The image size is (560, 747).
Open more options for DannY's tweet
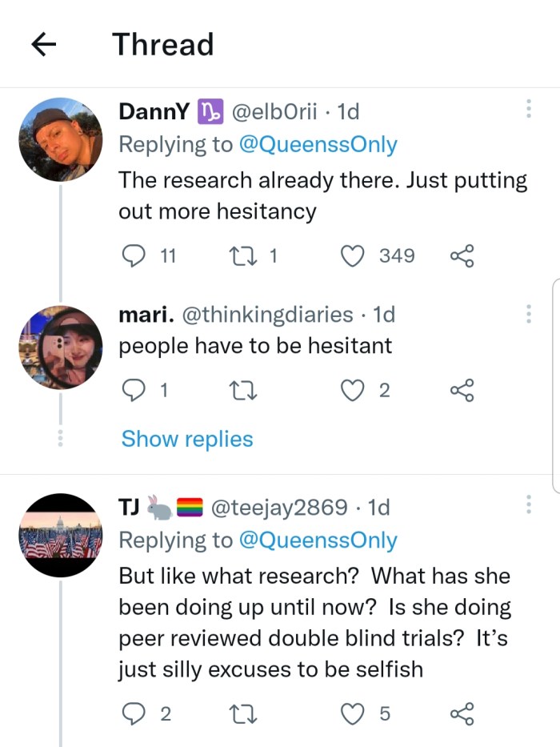coord(528,110)
